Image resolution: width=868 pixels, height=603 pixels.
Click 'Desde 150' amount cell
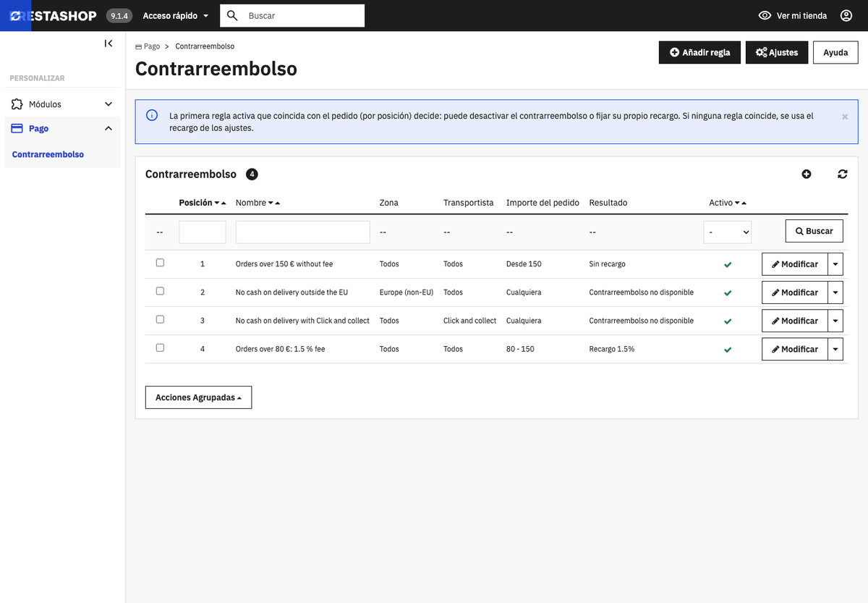click(524, 264)
